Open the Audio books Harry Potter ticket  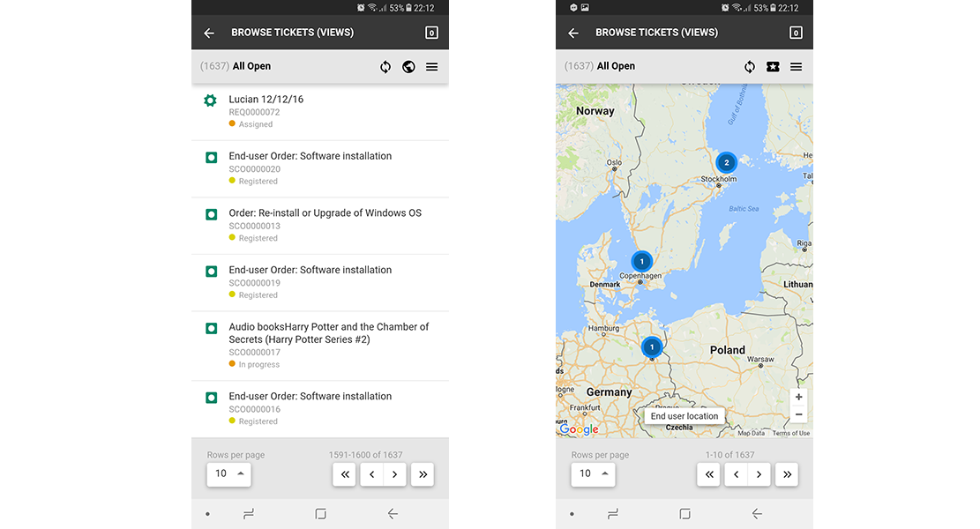[320, 346]
